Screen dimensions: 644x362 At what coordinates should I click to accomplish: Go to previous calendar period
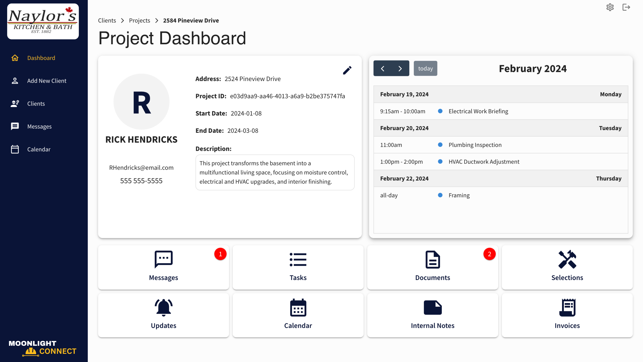tap(382, 68)
